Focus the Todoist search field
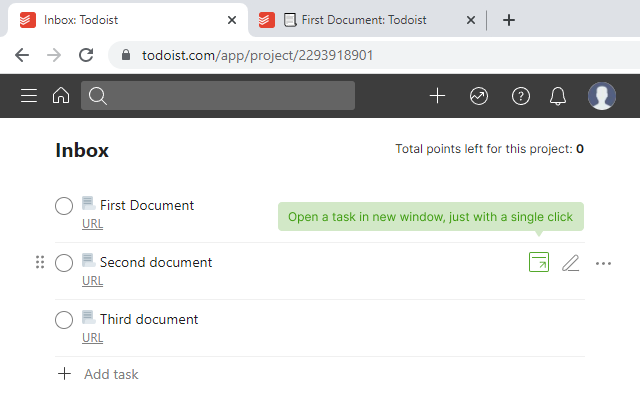The image size is (640, 400). [218, 96]
